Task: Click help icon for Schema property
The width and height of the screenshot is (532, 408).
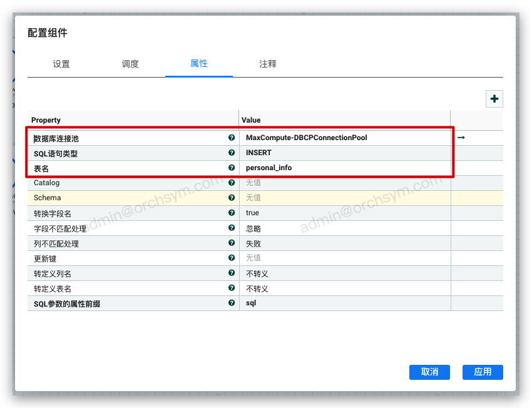Action: click(232, 198)
